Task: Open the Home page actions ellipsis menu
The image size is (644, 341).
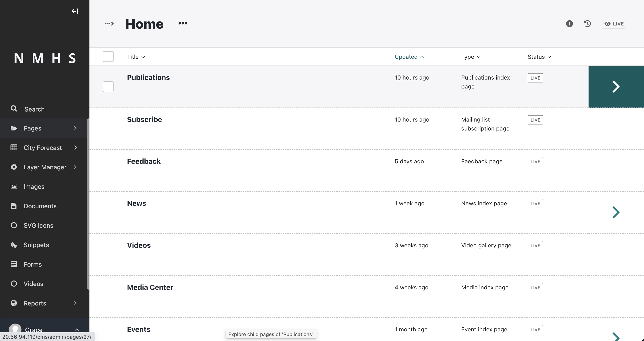Action: click(x=183, y=23)
